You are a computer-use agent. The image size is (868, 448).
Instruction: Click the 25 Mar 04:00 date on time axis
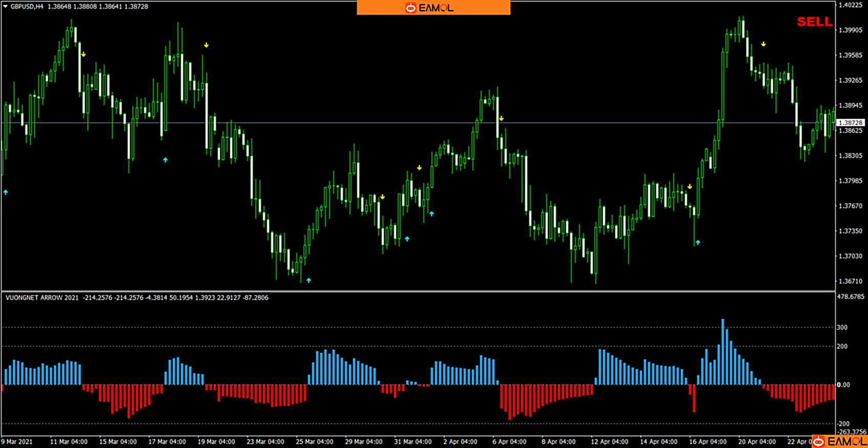click(x=313, y=441)
